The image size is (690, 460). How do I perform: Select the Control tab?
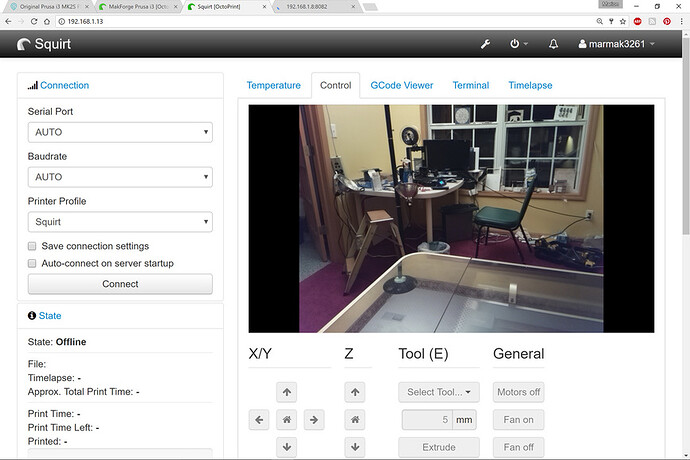click(335, 85)
